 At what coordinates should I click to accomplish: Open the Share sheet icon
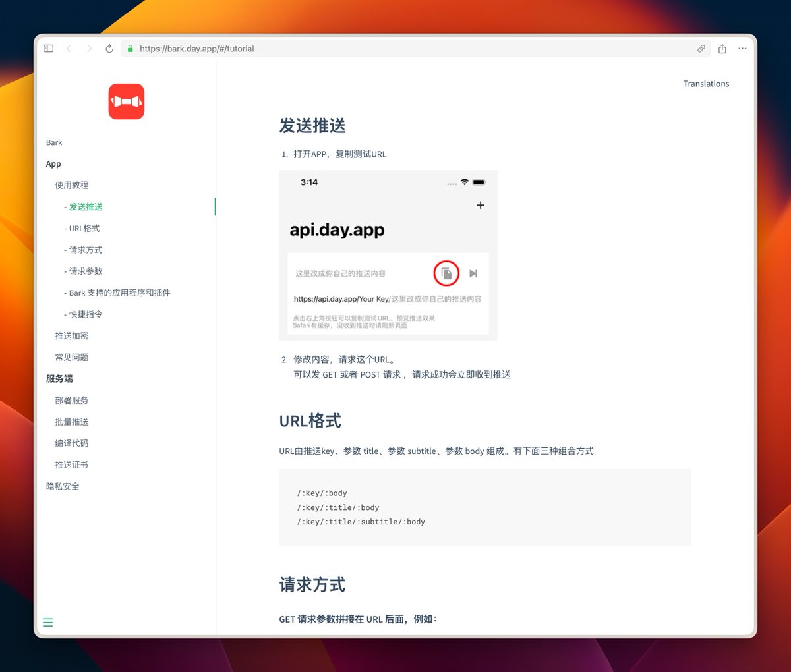pos(722,48)
